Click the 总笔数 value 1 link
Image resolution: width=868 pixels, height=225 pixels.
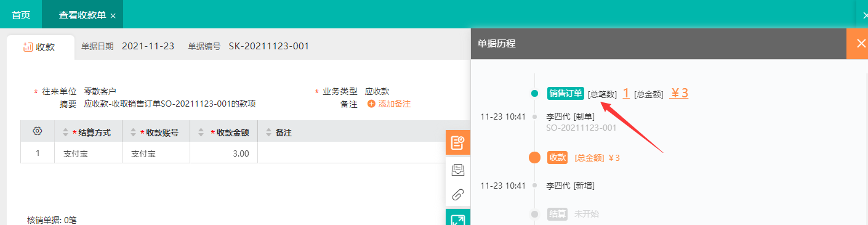(x=626, y=93)
